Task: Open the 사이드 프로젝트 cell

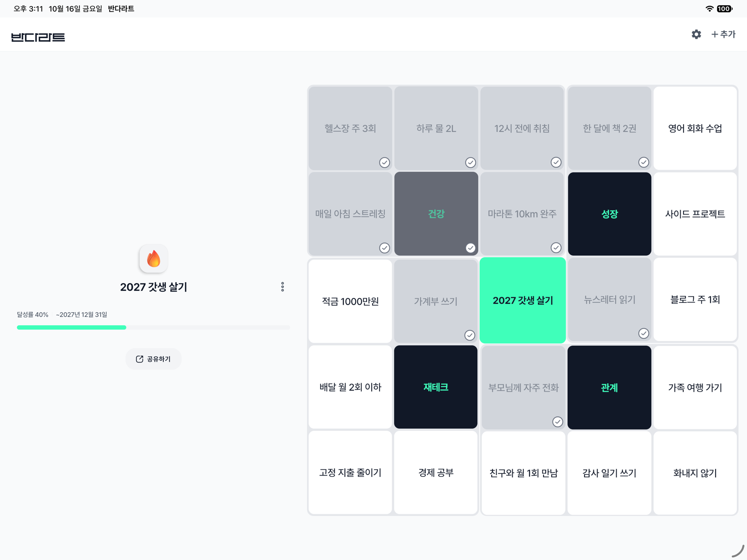Action: tap(695, 214)
